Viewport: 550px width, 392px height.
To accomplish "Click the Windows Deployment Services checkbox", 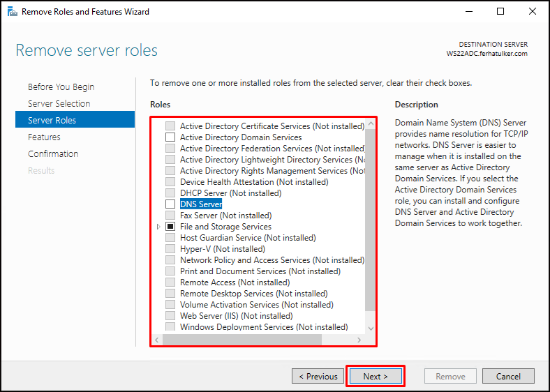I will click(170, 327).
